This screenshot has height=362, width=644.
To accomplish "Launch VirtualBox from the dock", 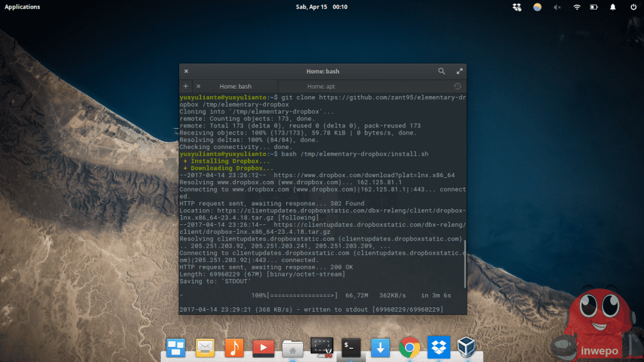I will pos(466,347).
